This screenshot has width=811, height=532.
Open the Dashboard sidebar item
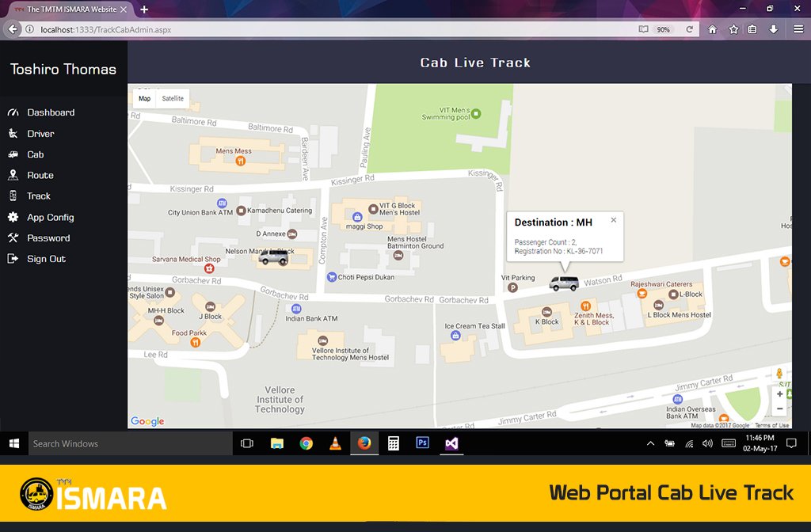pyautogui.click(x=41, y=112)
